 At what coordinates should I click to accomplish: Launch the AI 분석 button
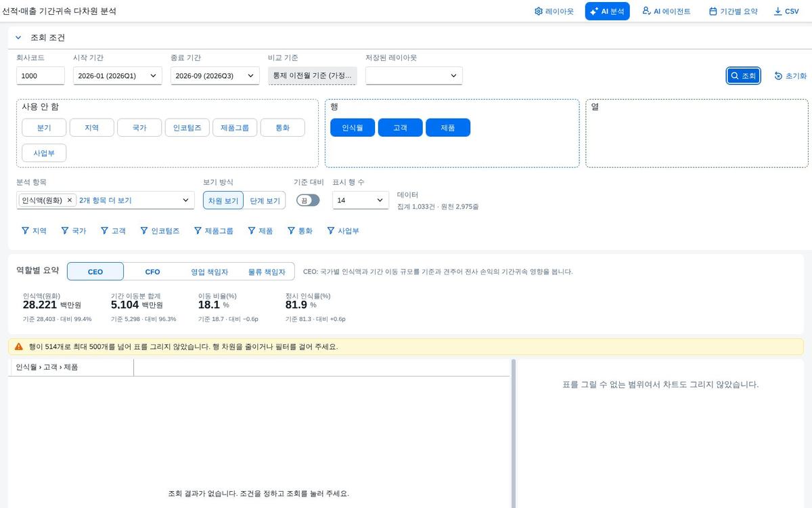point(607,12)
